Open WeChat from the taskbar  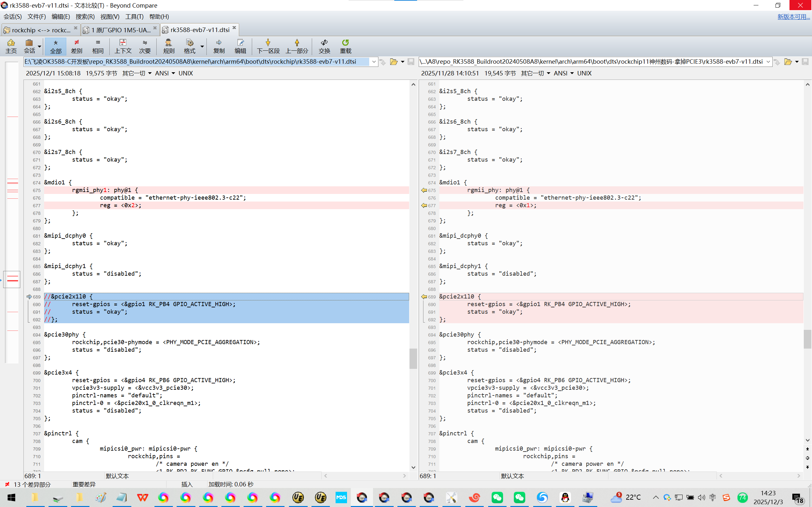497,497
